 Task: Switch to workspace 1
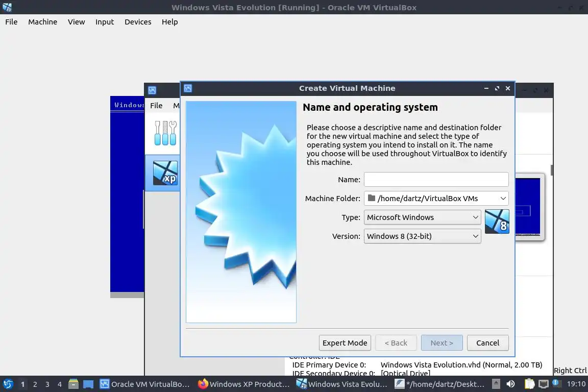[22, 384]
